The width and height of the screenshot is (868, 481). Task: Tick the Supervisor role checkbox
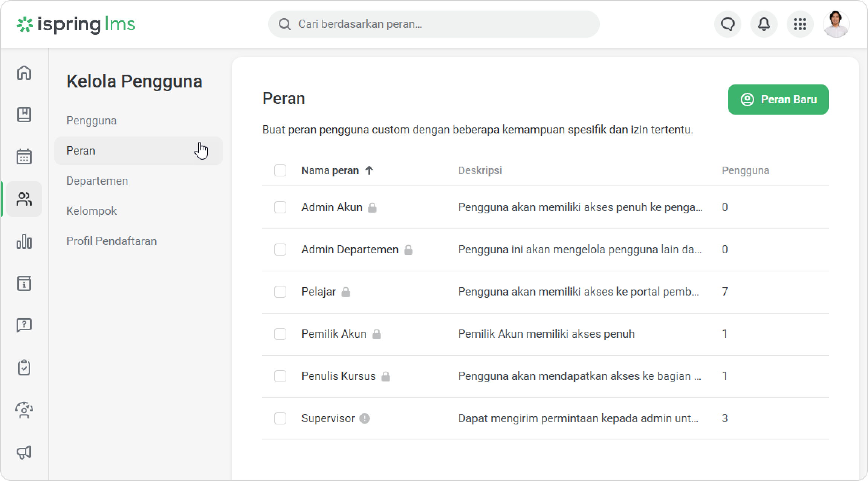coord(280,418)
